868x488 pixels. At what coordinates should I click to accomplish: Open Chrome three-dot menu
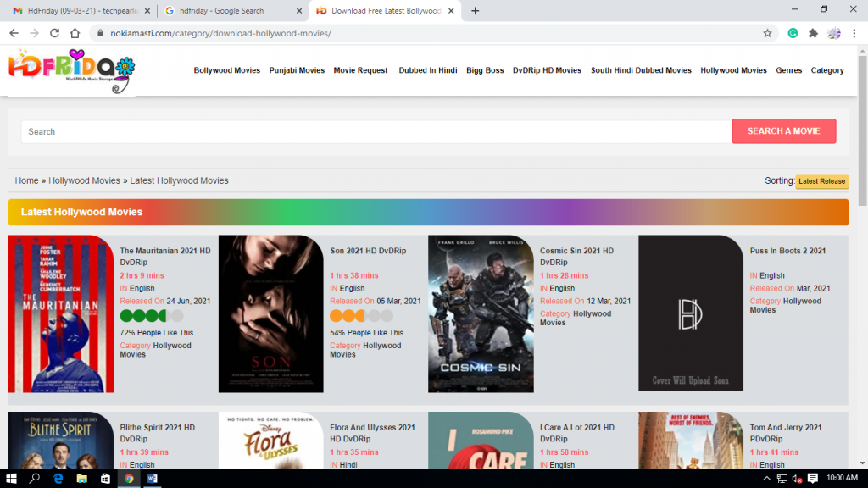(x=854, y=33)
